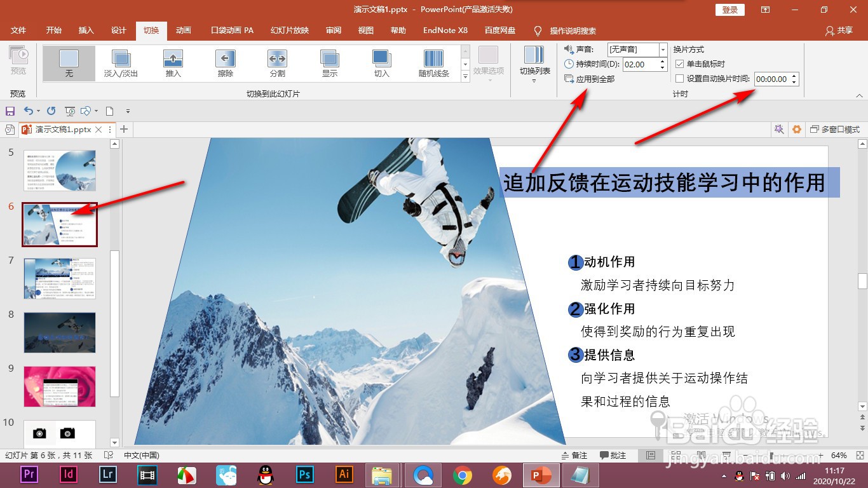868x488 pixels.
Task: Switch to the 口袋动画 PA tab
Action: click(232, 30)
